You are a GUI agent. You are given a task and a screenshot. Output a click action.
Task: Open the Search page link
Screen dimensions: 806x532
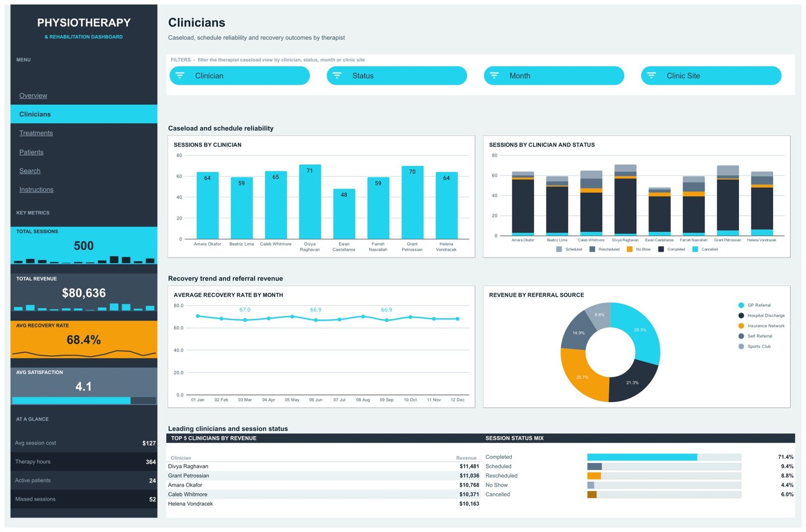[x=30, y=171]
